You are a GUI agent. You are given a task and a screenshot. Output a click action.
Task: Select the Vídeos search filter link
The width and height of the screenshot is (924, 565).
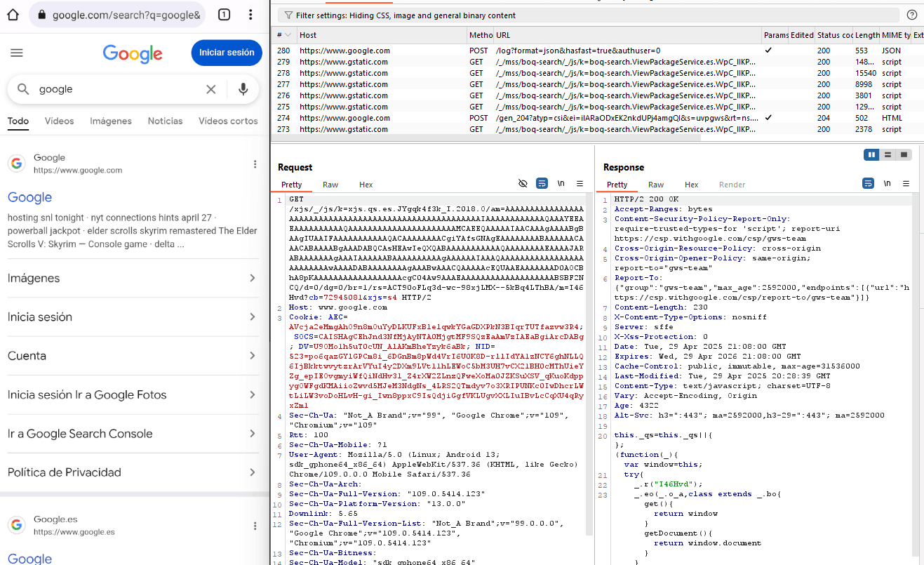tap(58, 121)
